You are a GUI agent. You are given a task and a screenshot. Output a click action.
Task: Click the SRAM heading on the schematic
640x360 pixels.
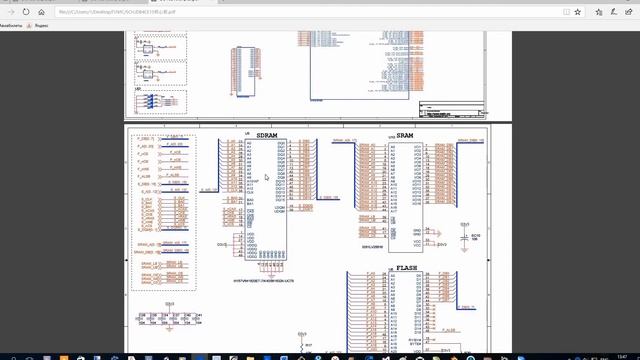tap(405, 135)
